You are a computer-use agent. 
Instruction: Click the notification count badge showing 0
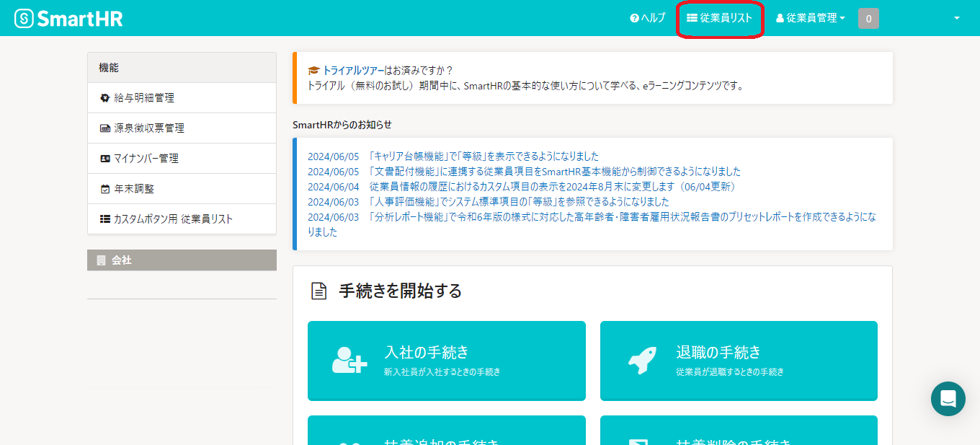click(x=868, y=19)
